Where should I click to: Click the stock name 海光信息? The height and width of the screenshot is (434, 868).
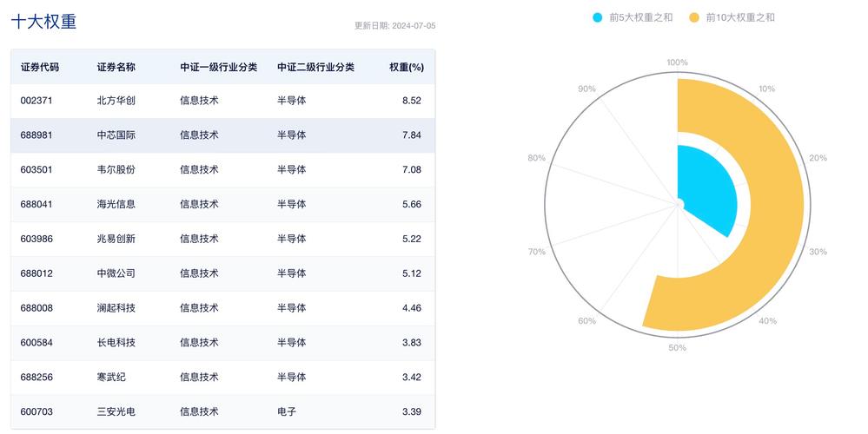[x=116, y=204]
